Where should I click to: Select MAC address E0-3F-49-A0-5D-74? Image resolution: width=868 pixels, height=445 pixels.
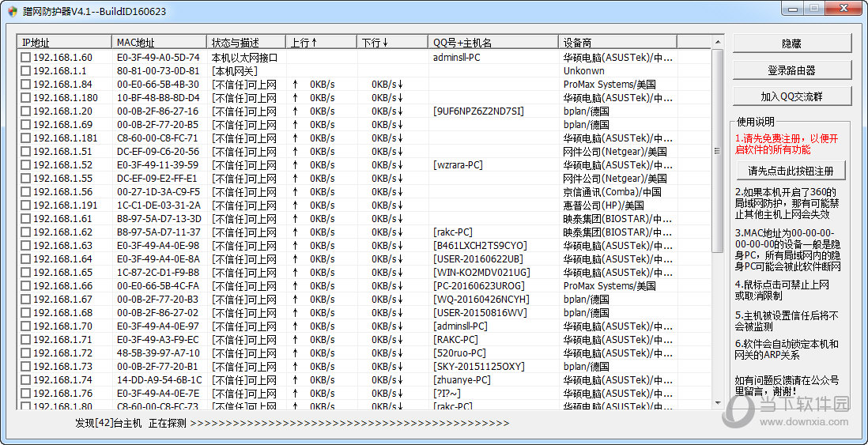point(158,58)
